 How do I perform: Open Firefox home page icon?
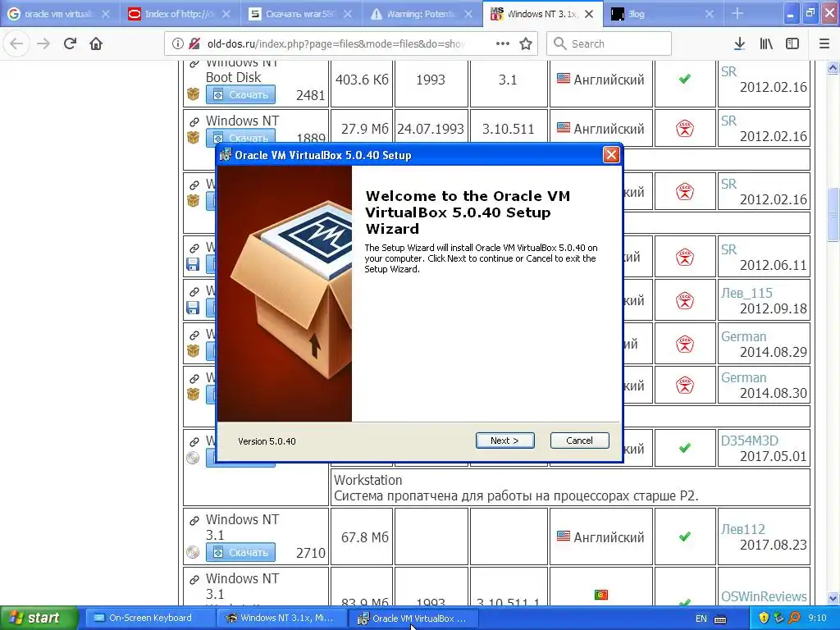coord(96,43)
